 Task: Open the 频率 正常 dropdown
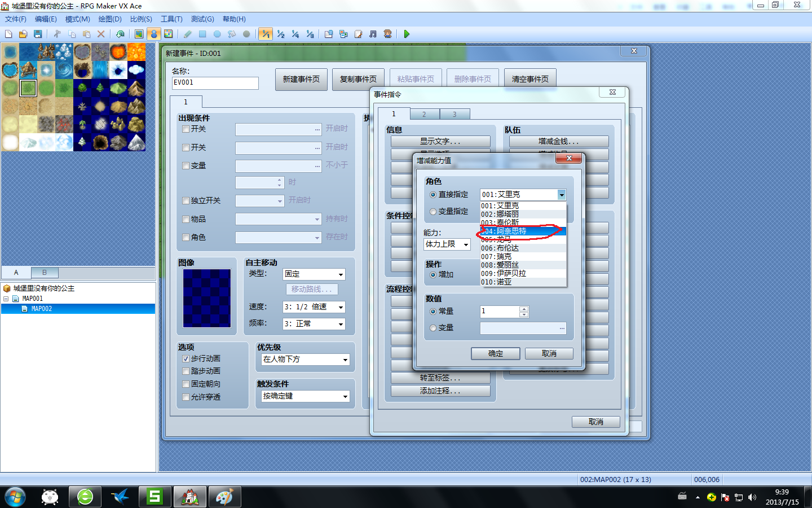click(314, 324)
